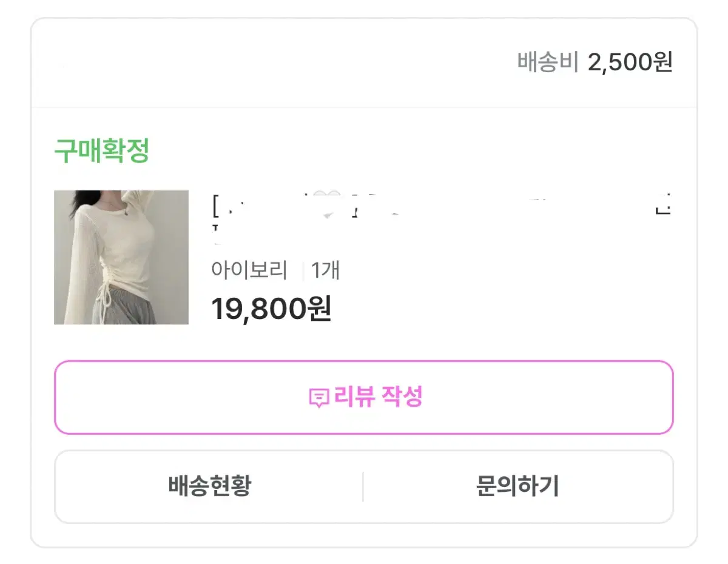Click the 2,500원 shipping amount
728x564 pixels.
click(630, 62)
